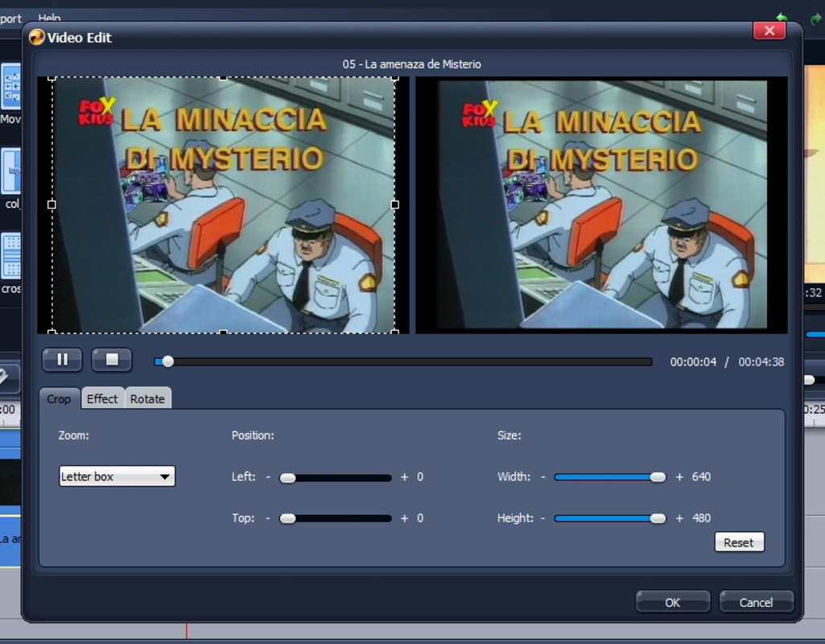
Task: Decrease Height with the minus sign
Action: (542, 518)
